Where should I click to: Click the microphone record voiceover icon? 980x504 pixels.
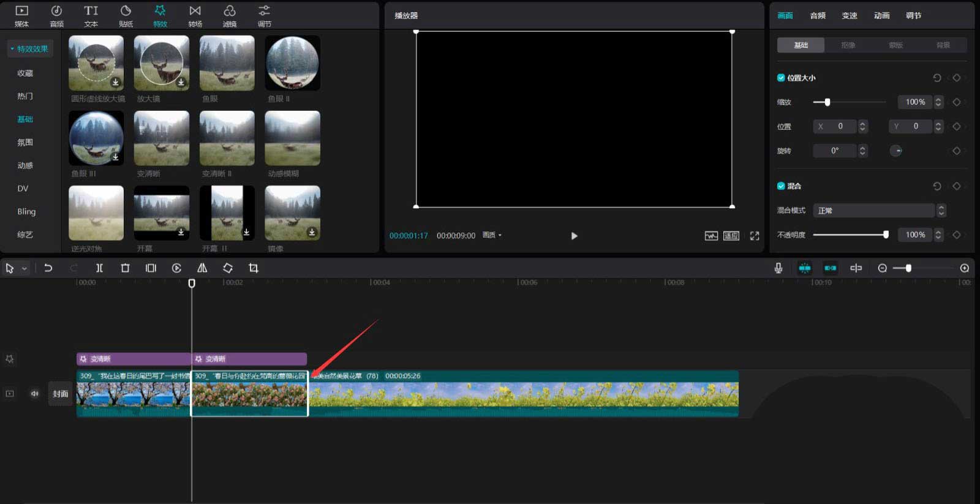[778, 268]
